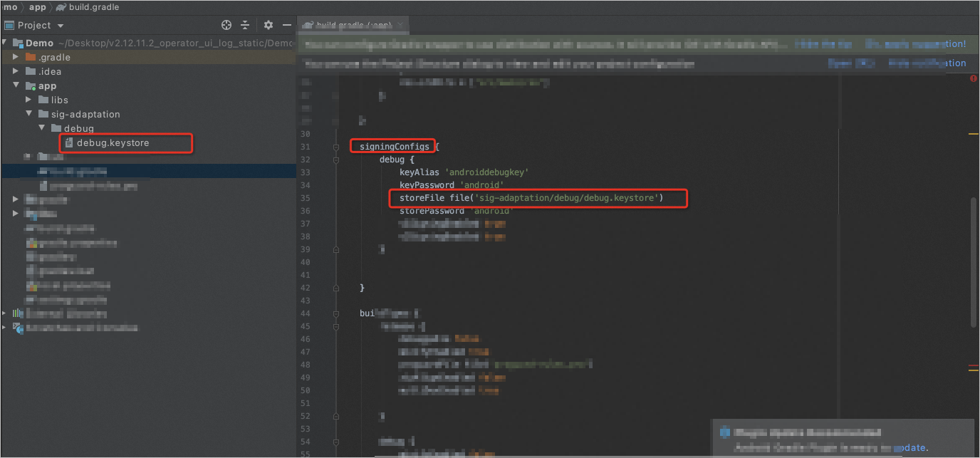Image resolution: width=980 pixels, height=458 pixels.
Task: Select the open editor tab
Action: pos(352,25)
